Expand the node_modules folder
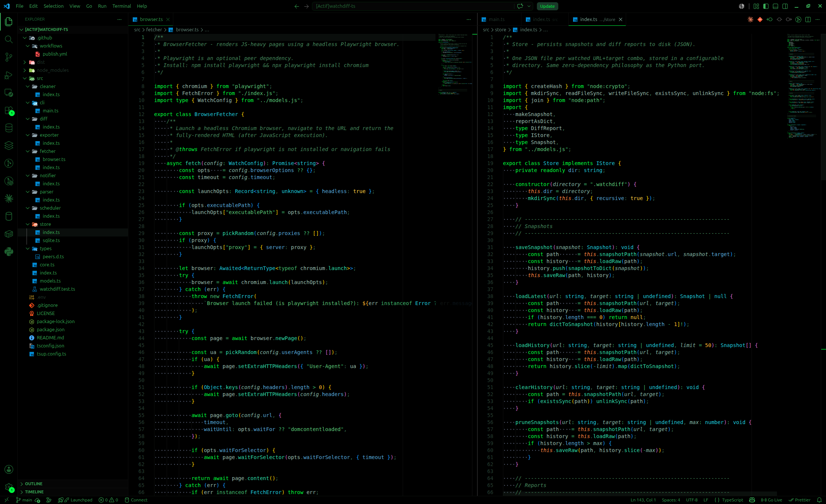The height and width of the screenshot is (504, 826). click(x=73, y=70)
